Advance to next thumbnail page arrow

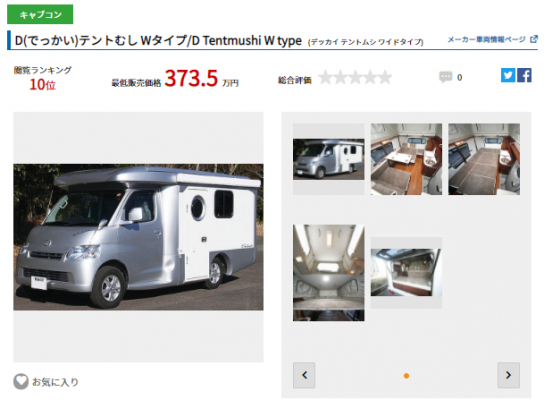click(x=509, y=375)
